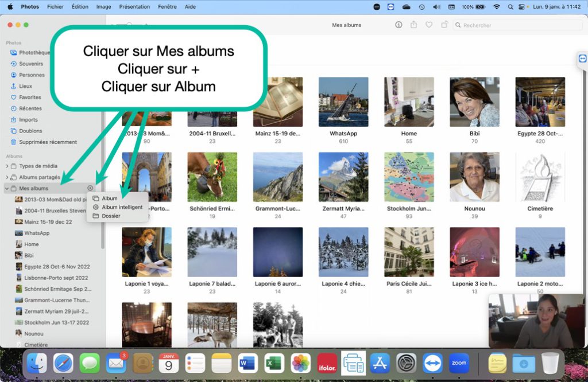Expand the Types de média section

[x=7, y=166]
